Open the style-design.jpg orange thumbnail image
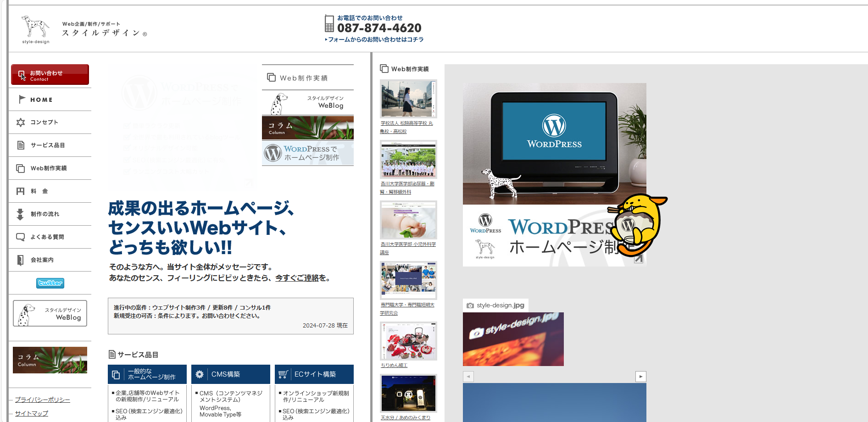 [513, 339]
